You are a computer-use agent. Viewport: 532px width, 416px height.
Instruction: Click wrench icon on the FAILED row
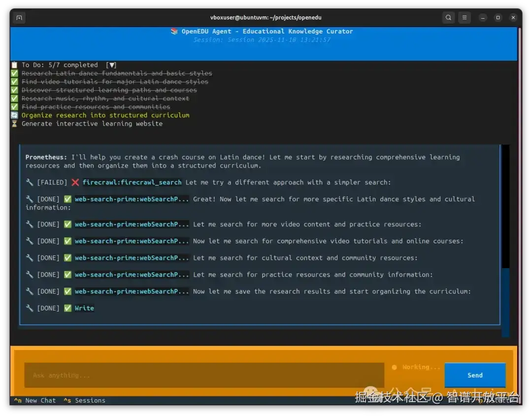tap(30, 182)
